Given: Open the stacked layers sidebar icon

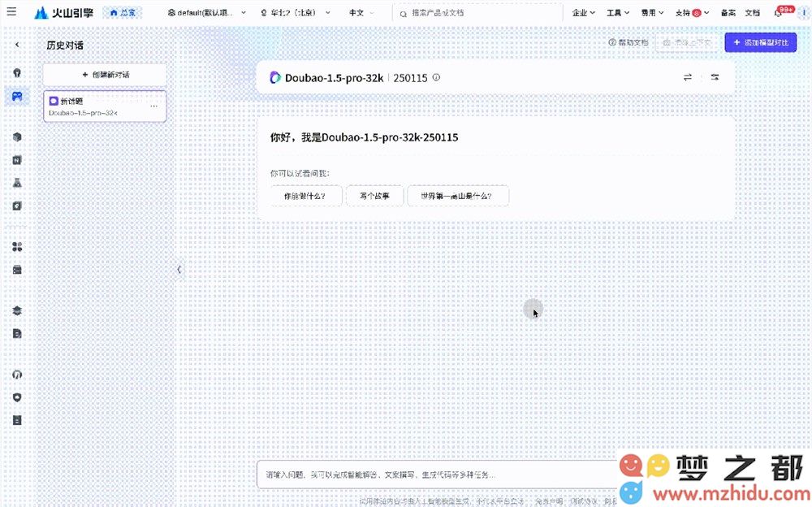Looking at the screenshot, I should point(17,310).
